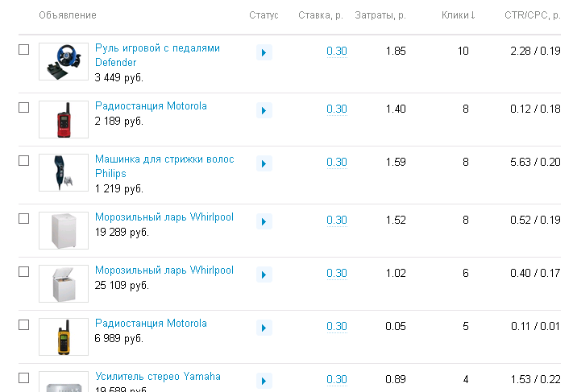
Task: Click status play icon for Philips hair clipper
Action: [264, 163]
